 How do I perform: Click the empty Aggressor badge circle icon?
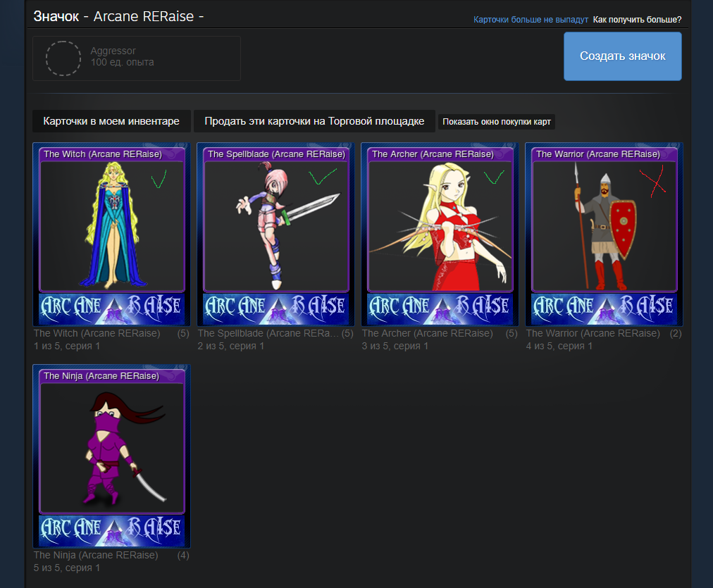[x=63, y=58]
